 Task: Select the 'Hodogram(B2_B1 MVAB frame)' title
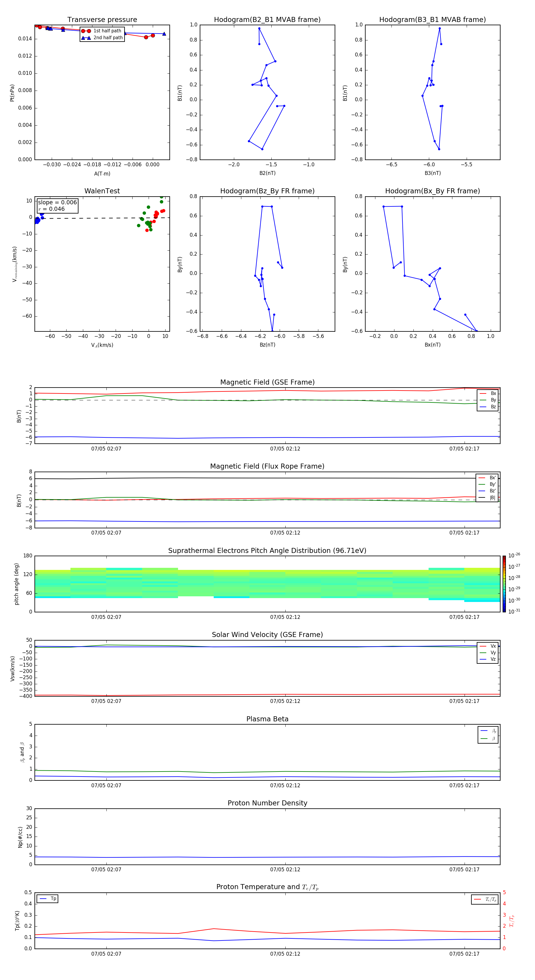[x=267, y=20]
